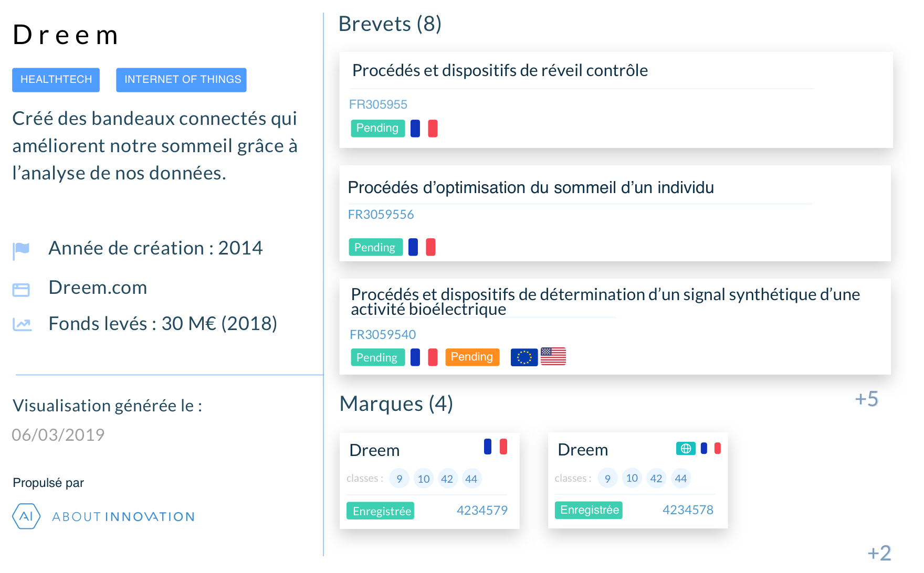
Task: Click the globe icon on Dreem trademark 4234578
Action: (686, 449)
